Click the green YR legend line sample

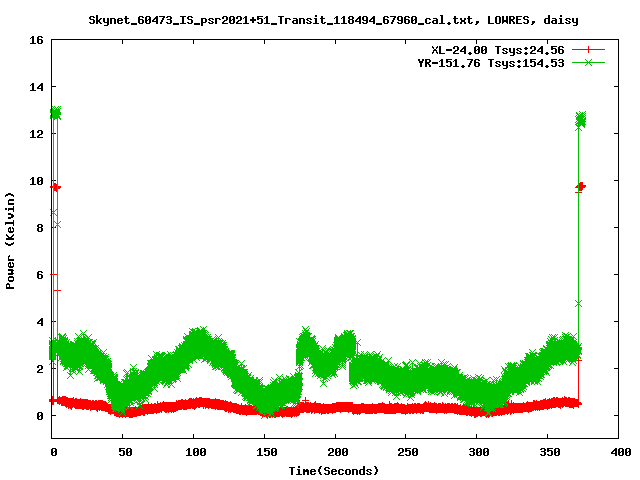pos(588,62)
